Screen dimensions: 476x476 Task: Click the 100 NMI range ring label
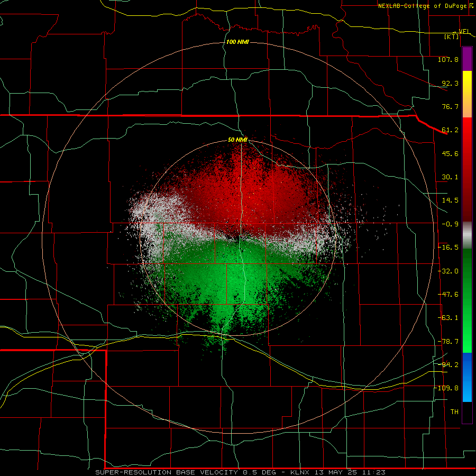click(x=237, y=42)
